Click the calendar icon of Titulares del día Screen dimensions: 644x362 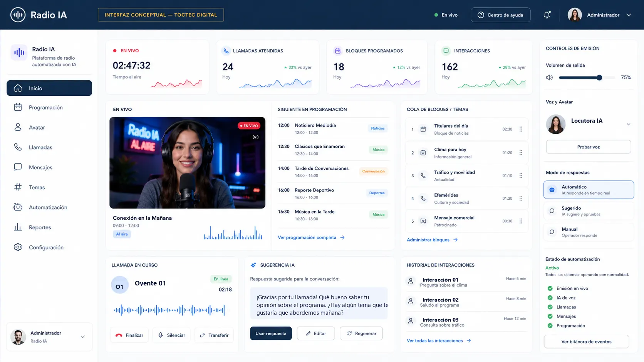[x=423, y=129]
